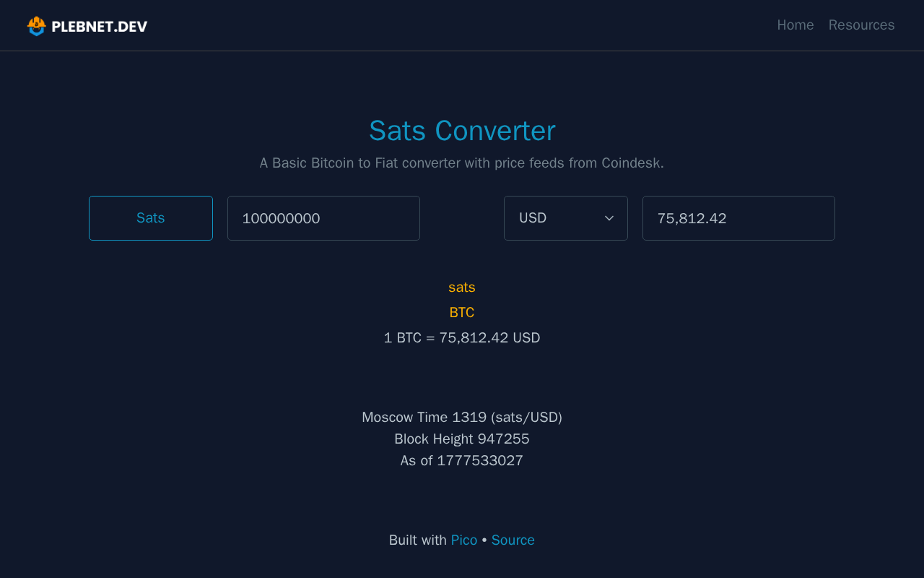
Task: Click the Sats Converter heading
Action: click(x=462, y=131)
